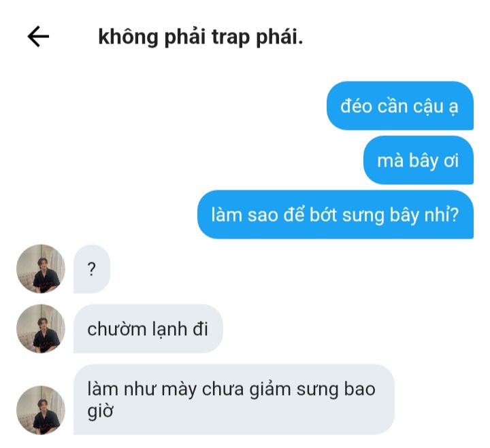Click the word 'cậu' in the first blue bubble
Screen dimensions: 490x448
coord(428,107)
